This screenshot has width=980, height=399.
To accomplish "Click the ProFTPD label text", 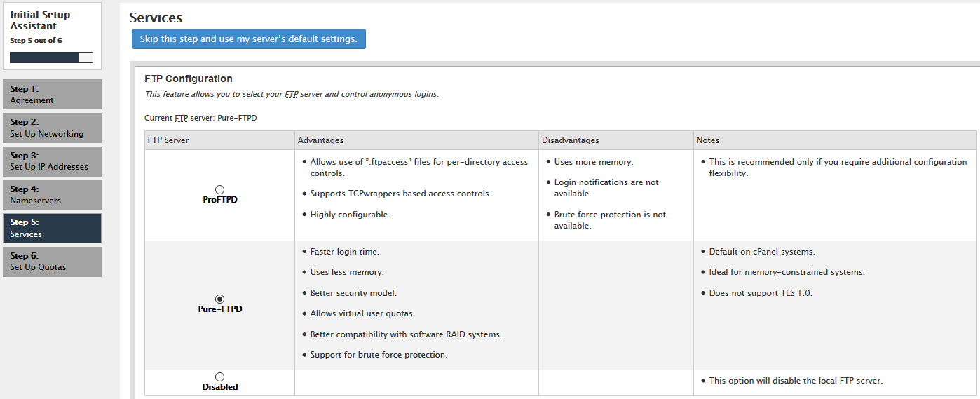I will [220, 200].
